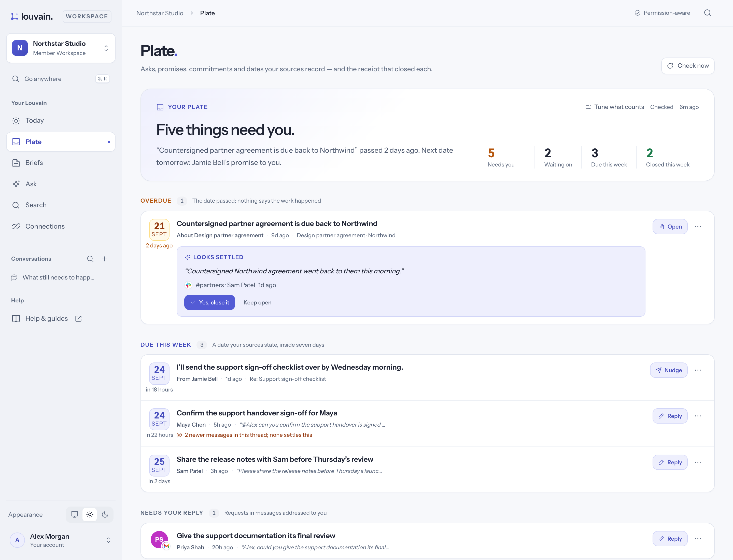Open more options for support documentation item

pyautogui.click(x=698, y=539)
